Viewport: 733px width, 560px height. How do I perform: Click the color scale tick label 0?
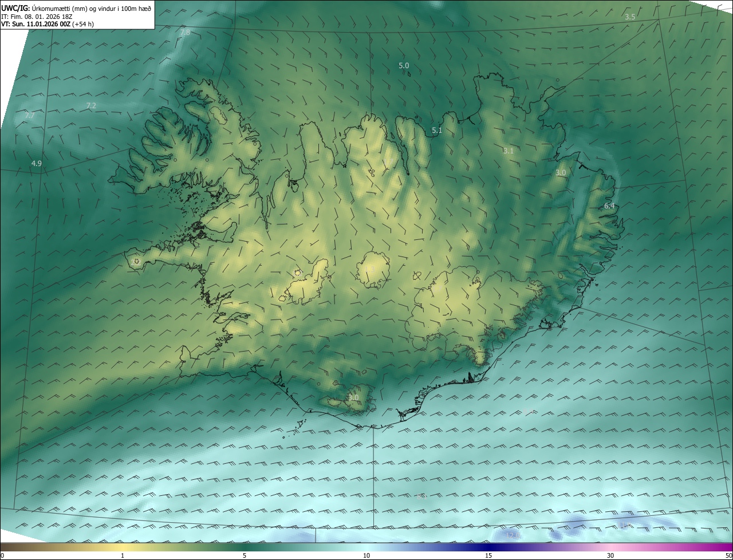pos(2,555)
